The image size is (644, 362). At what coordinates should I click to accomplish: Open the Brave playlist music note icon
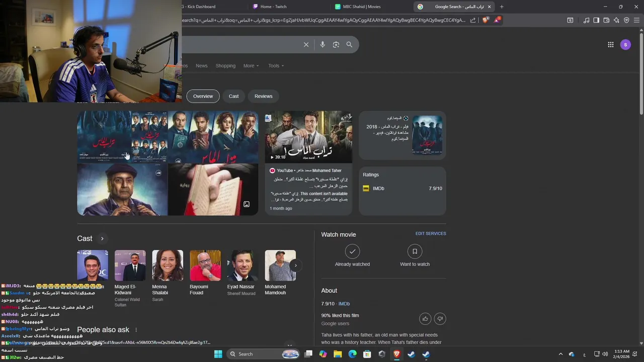[586, 20]
